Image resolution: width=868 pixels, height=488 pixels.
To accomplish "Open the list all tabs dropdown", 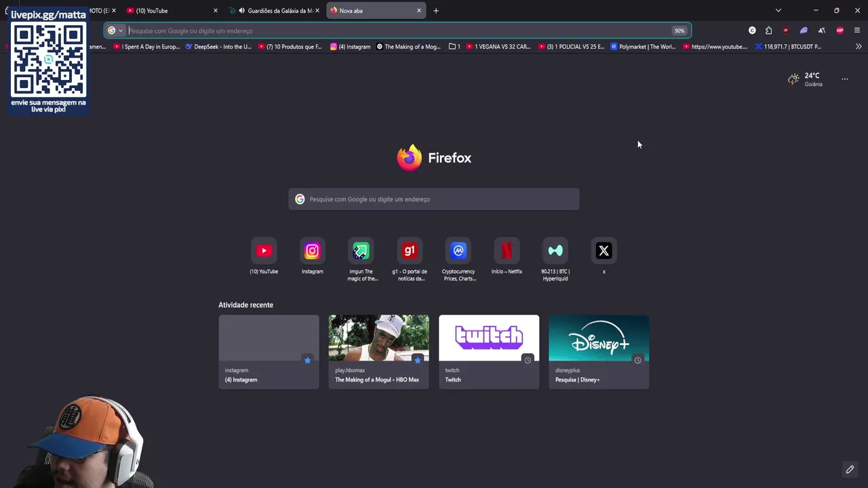I will (778, 11).
